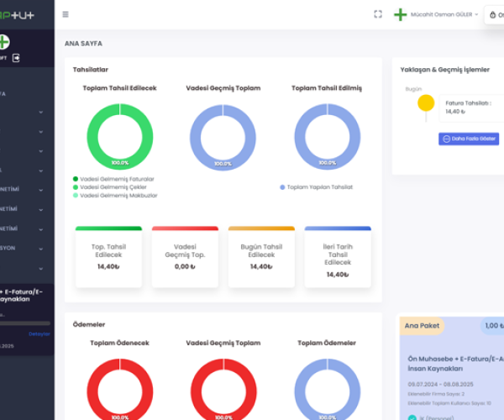Toggle the sidebar with the hamburger menu icon
The image size is (504, 420).
coord(66,14)
